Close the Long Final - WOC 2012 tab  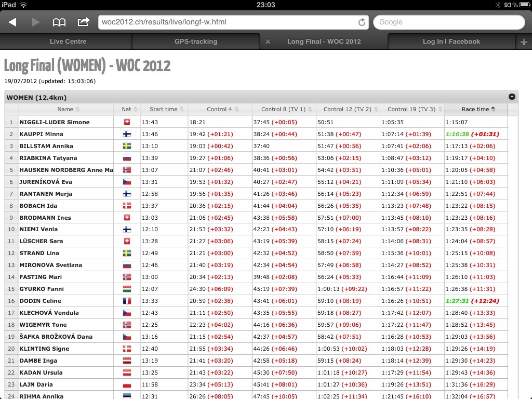268,42
